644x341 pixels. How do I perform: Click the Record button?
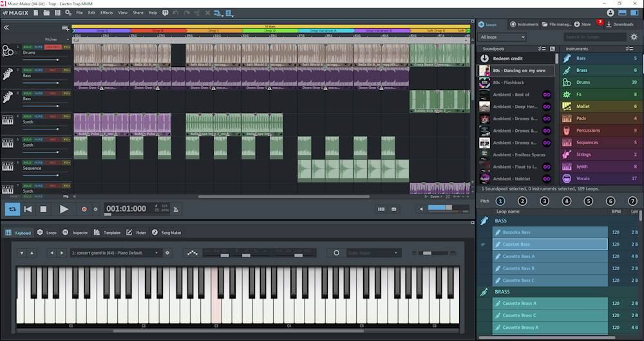coord(84,209)
